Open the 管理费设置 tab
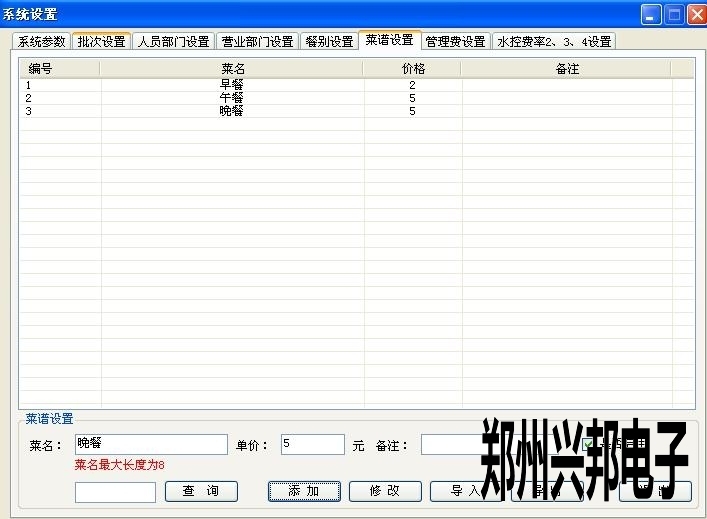 click(455, 42)
